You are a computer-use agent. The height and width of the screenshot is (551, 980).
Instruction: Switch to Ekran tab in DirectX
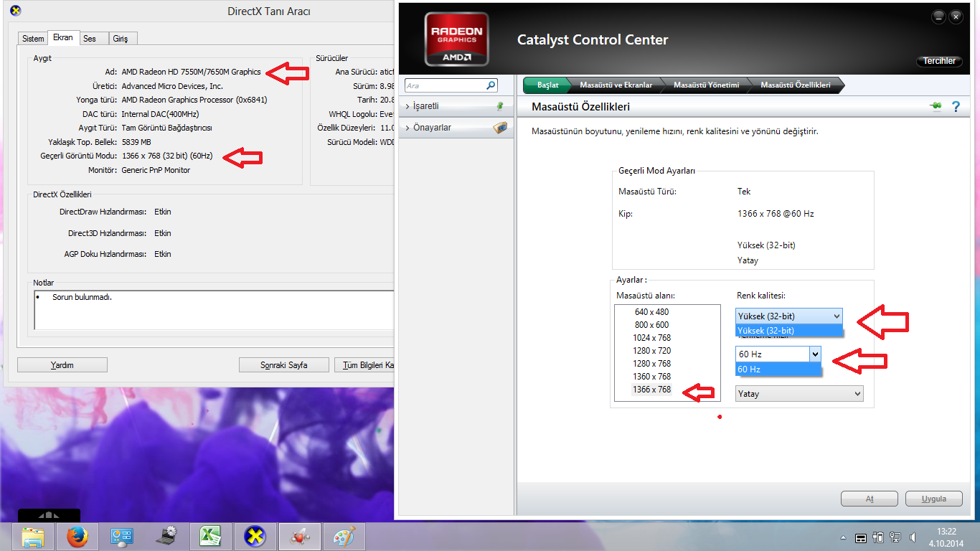tap(62, 37)
